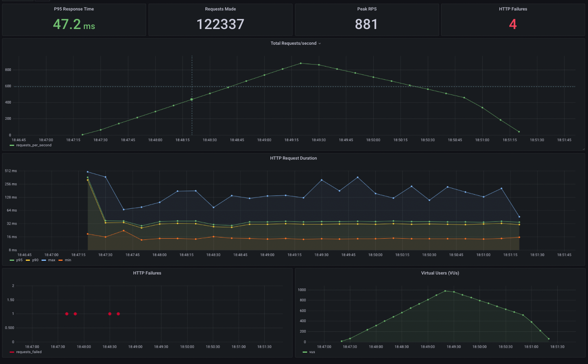Image resolution: width=588 pixels, height=364 pixels.
Task: Click the requests_failed red legend color swatch
Action: [12, 352]
